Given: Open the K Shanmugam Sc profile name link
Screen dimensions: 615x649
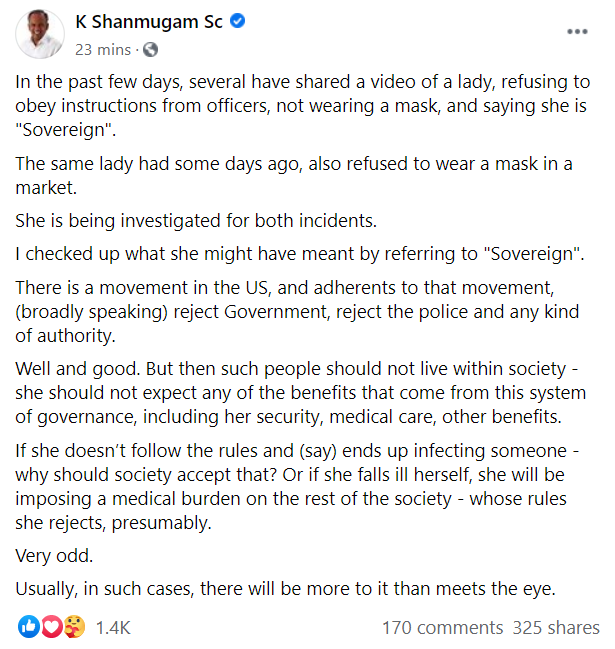Looking at the screenshot, I should click(149, 22).
